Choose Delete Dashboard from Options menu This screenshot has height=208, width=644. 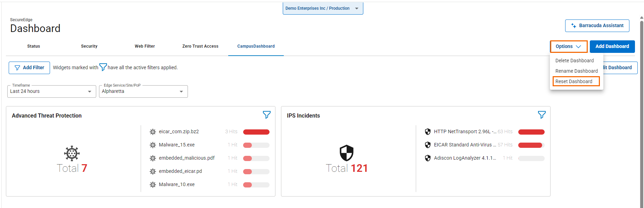coord(575,61)
